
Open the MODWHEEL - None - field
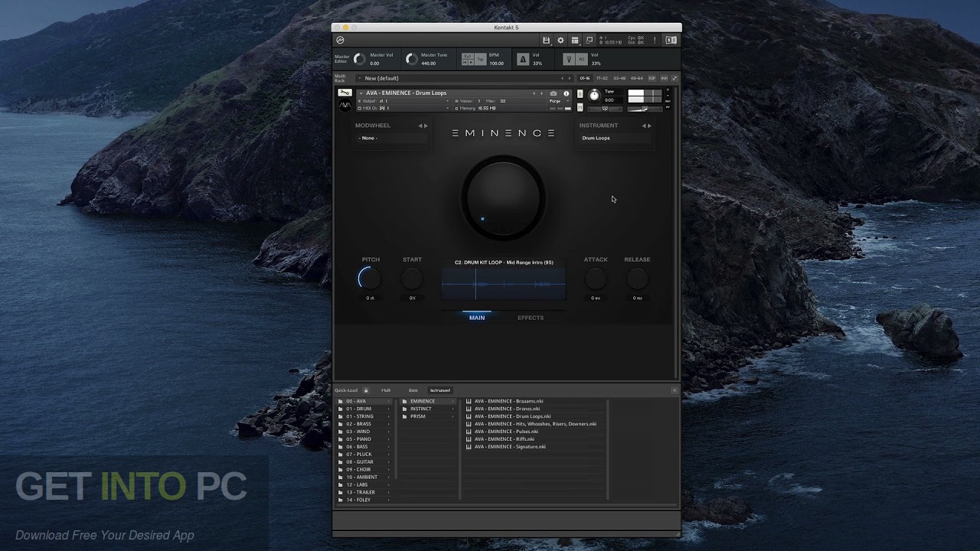(x=391, y=138)
